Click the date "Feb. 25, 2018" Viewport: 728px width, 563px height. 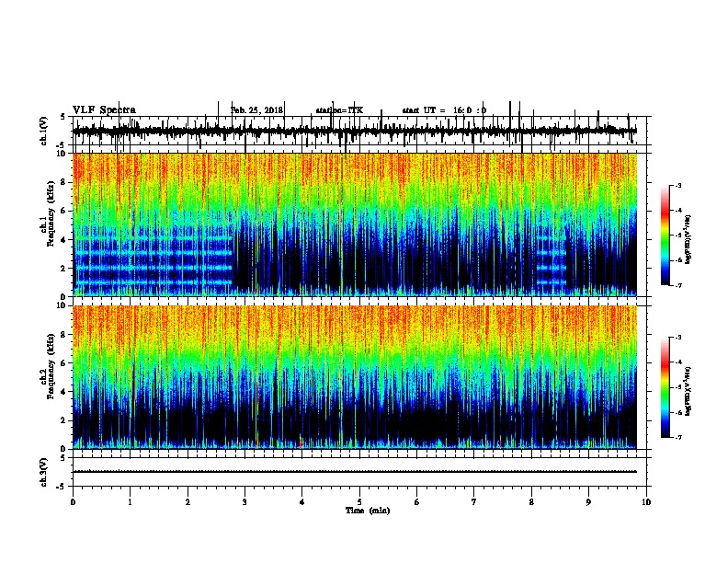(256, 110)
